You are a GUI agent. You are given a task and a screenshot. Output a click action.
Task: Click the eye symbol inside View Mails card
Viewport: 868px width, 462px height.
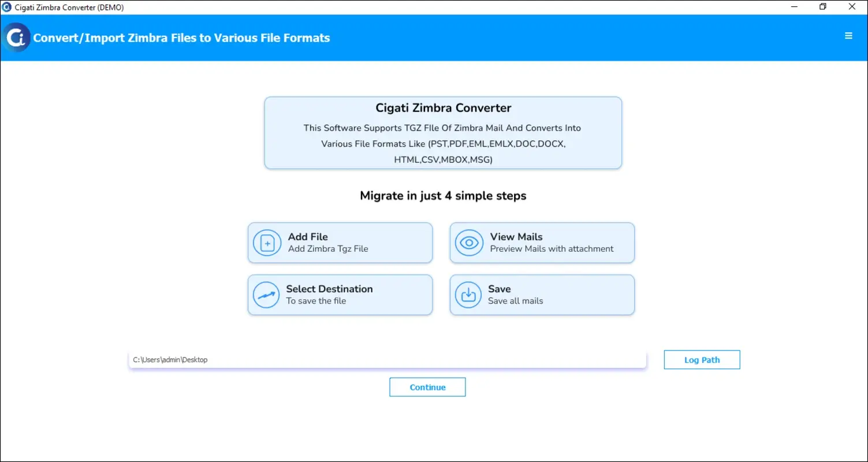click(468, 243)
